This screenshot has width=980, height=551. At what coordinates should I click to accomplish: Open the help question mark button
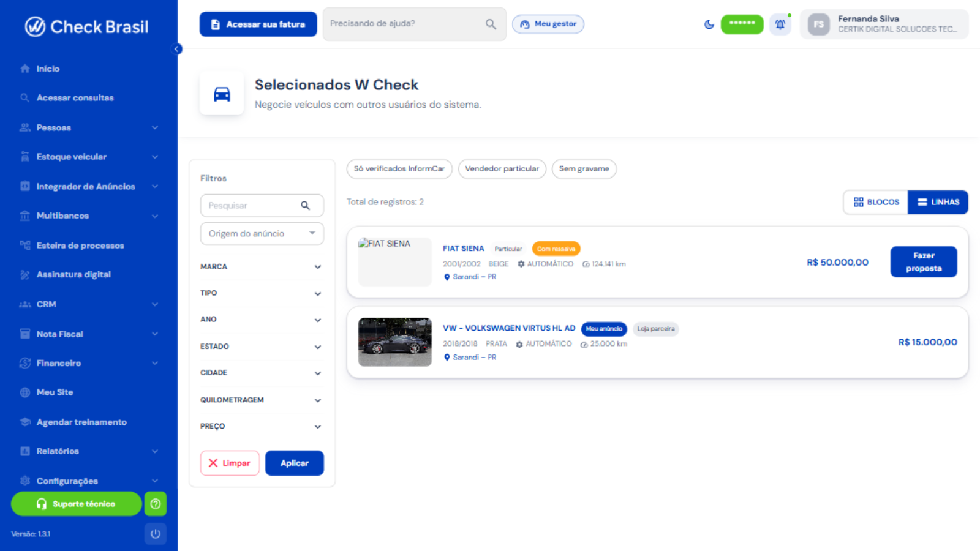156,504
